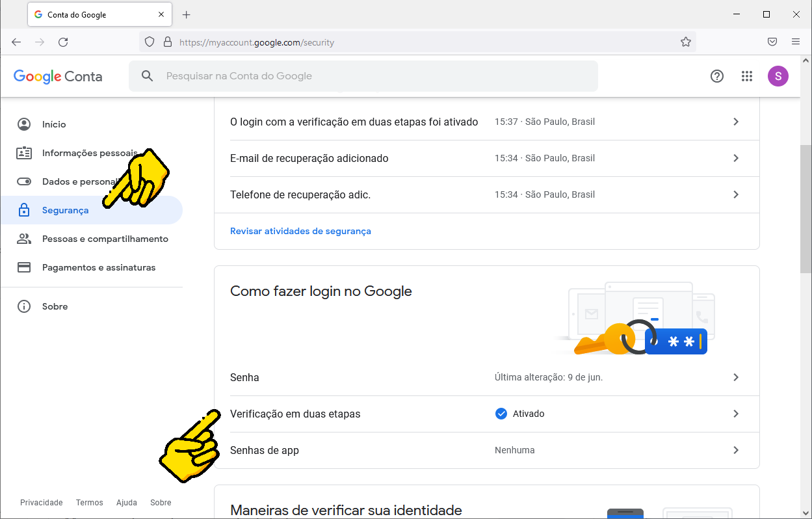Click the blue Ativado checkmark icon

[x=501, y=414]
